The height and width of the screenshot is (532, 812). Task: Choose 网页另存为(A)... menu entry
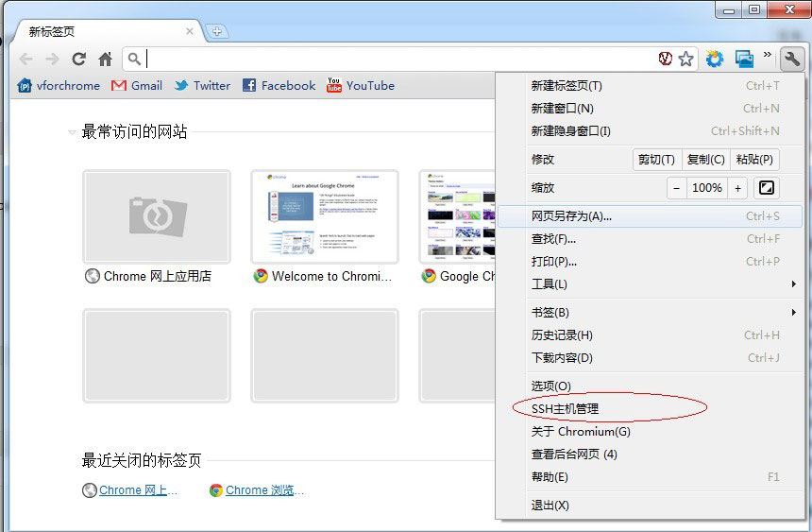coord(571,216)
